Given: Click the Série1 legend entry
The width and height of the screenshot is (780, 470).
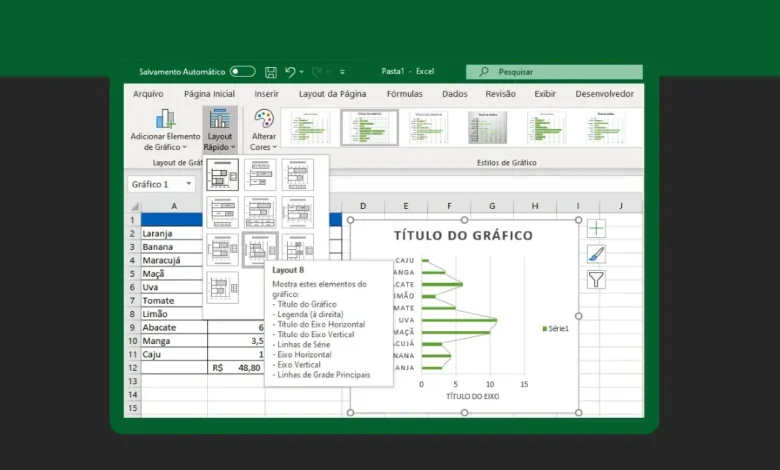Looking at the screenshot, I should click(556, 328).
